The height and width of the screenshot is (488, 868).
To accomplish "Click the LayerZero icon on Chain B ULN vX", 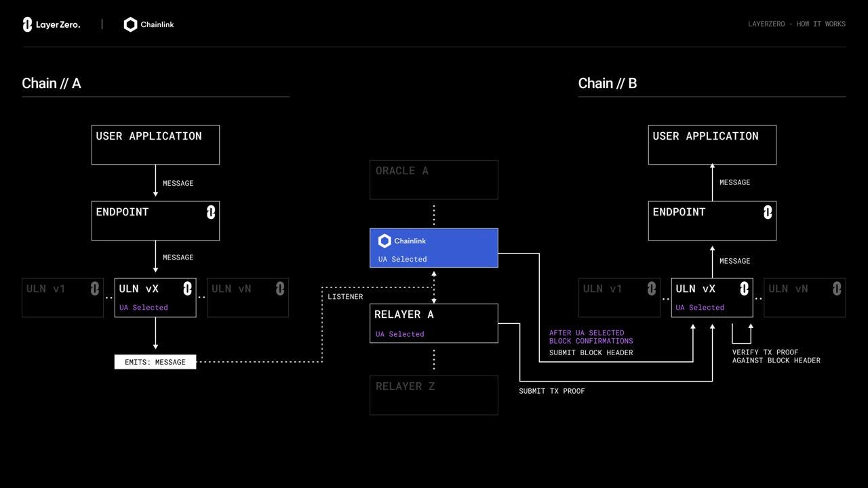I will pos(744,289).
